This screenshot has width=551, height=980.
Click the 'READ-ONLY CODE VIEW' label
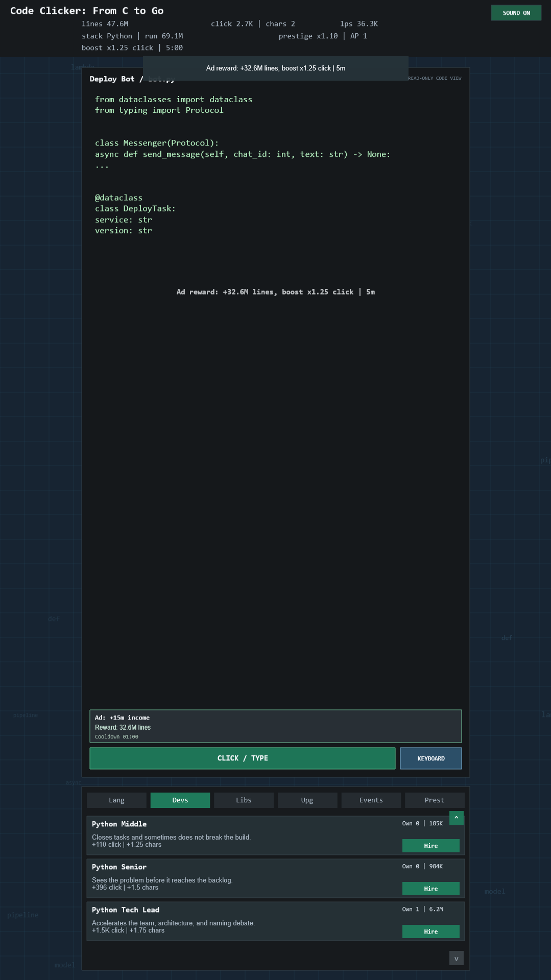(435, 78)
